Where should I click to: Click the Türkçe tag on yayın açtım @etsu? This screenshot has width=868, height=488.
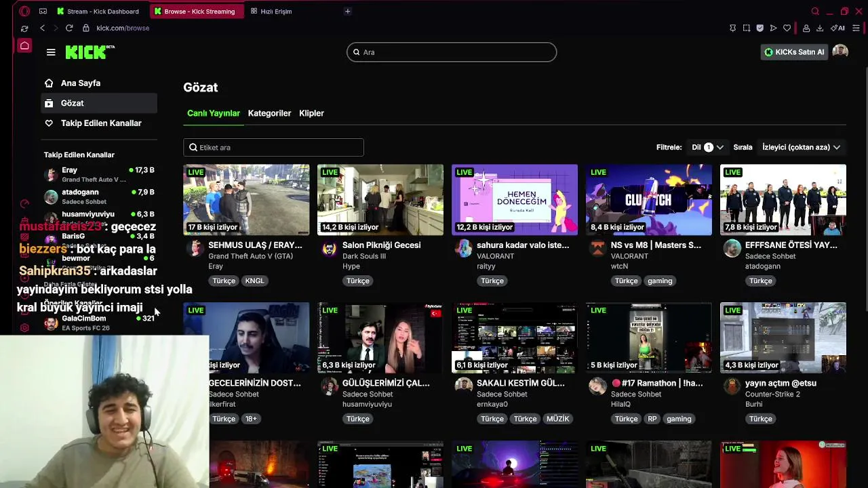click(x=761, y=419)
